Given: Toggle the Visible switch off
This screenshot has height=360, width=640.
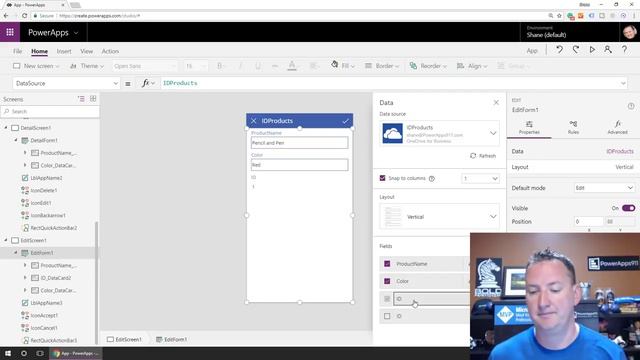Looking at the screenshot, I should pyautogui.click(x=628, y=208).
